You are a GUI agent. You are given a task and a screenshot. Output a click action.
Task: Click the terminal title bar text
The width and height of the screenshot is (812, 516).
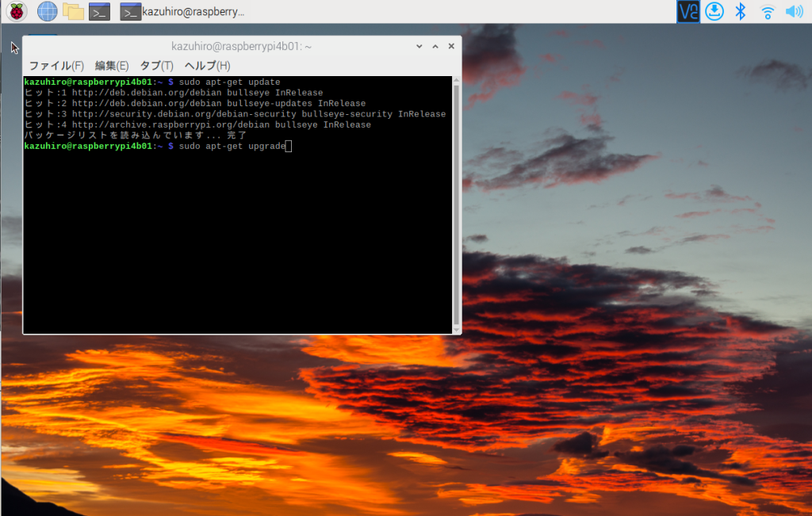point(241,47)
